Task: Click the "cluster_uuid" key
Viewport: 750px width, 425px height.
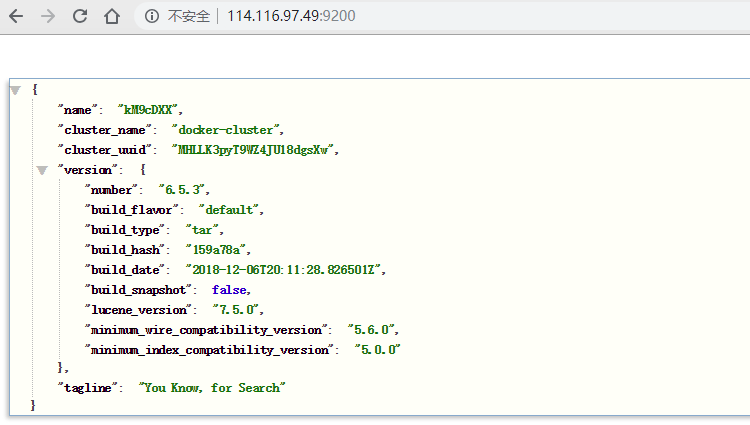Action: [x=104, y=150]
